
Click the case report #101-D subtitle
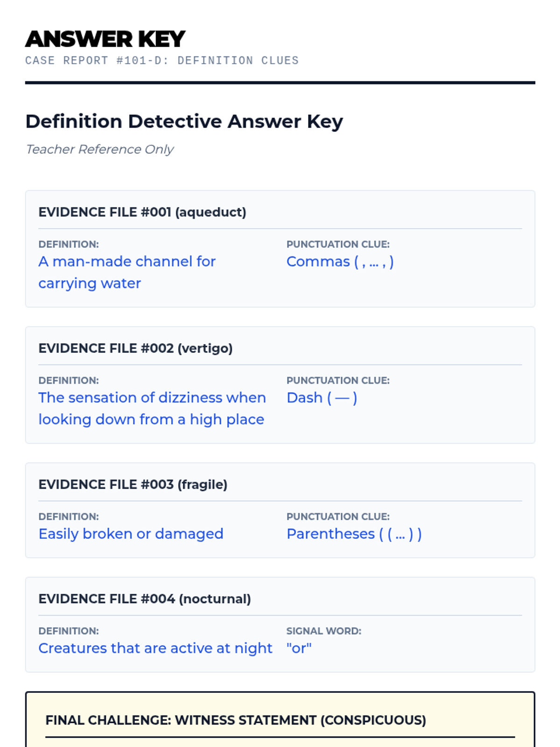[161, 61]
